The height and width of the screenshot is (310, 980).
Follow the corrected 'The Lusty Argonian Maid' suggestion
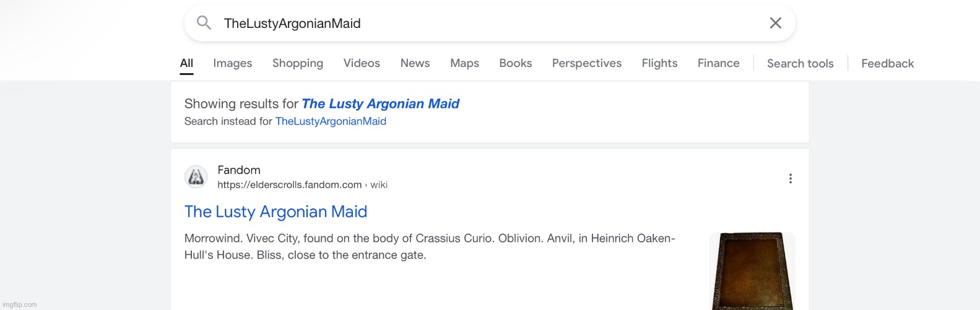pos(380,104)
